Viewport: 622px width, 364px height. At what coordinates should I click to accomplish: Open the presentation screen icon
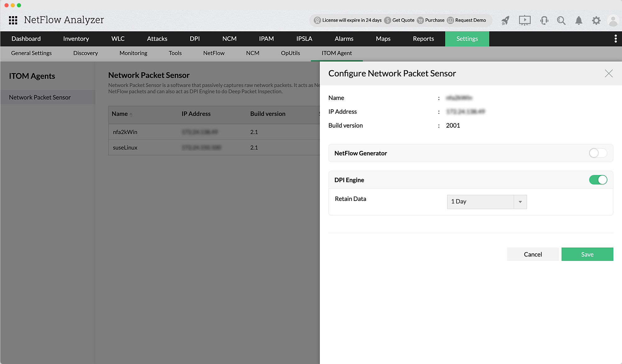pos(525,20)
